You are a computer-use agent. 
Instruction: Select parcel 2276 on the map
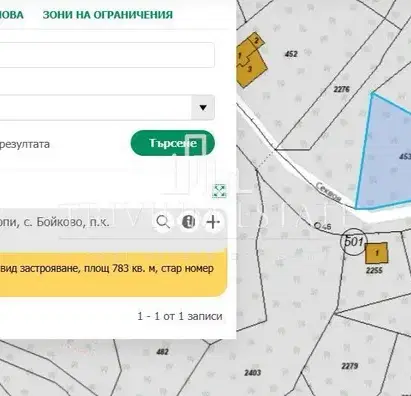click(x=342, y=89)
